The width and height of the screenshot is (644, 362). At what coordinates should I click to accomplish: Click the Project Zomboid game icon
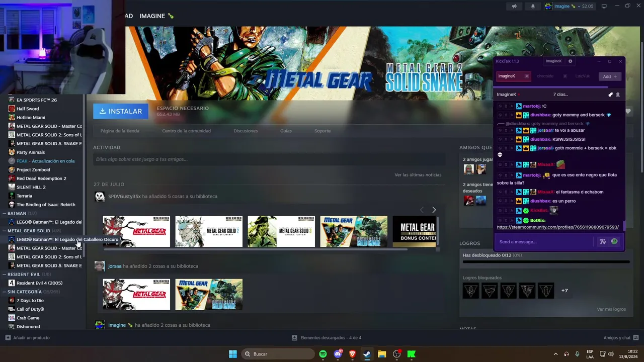[12, 169]
